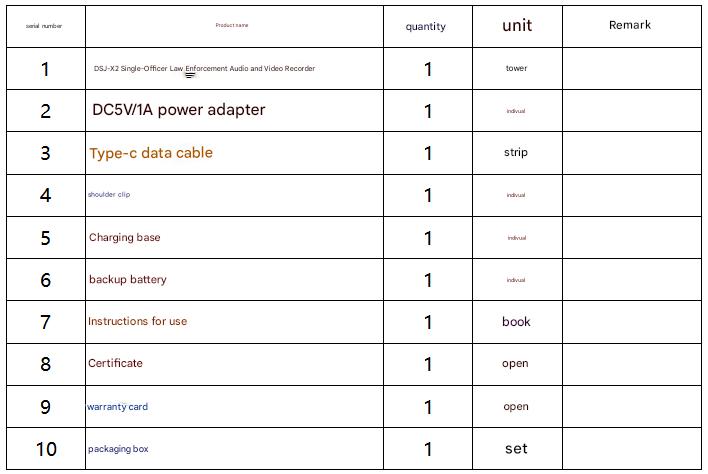
Task: Select the 'book' unit cell
Action: 516,322
